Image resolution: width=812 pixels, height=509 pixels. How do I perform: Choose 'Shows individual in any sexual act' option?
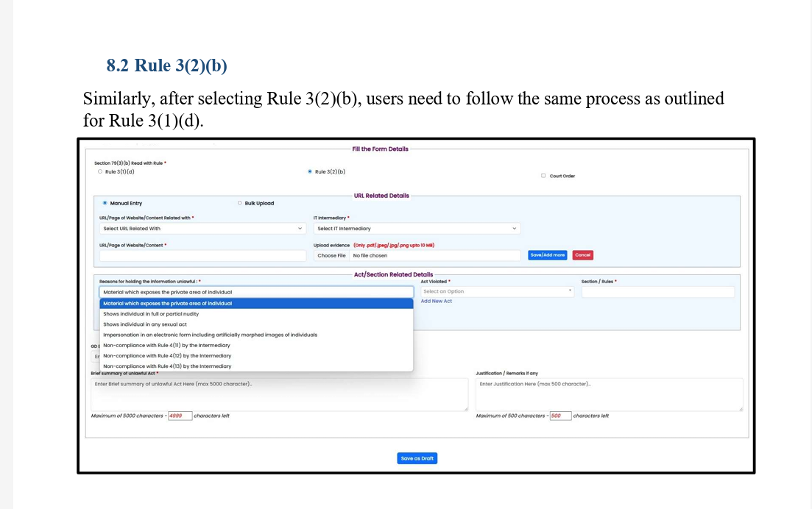pos(145,324)
